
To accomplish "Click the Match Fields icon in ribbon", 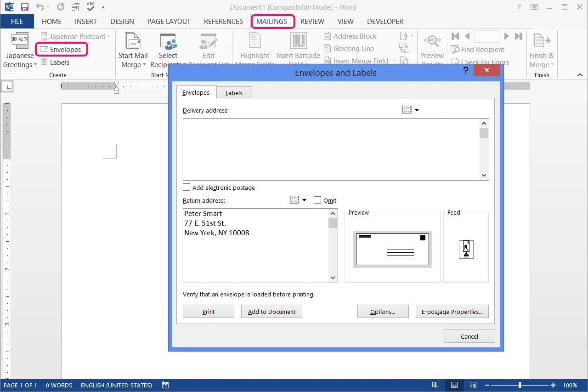I will [x=404, y=48].
